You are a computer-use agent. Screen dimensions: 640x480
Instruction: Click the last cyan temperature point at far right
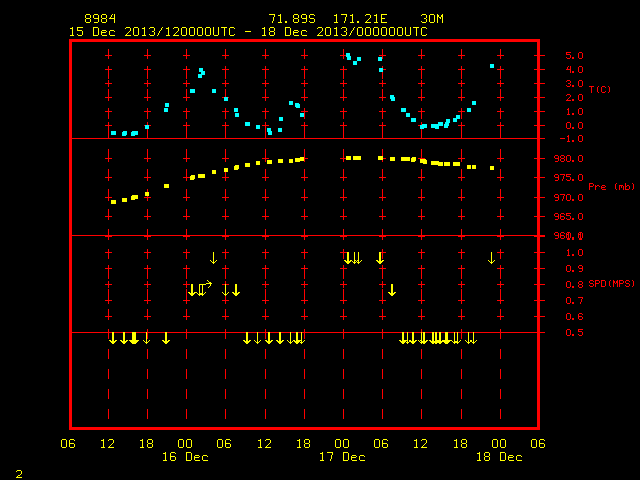[492, 66]
